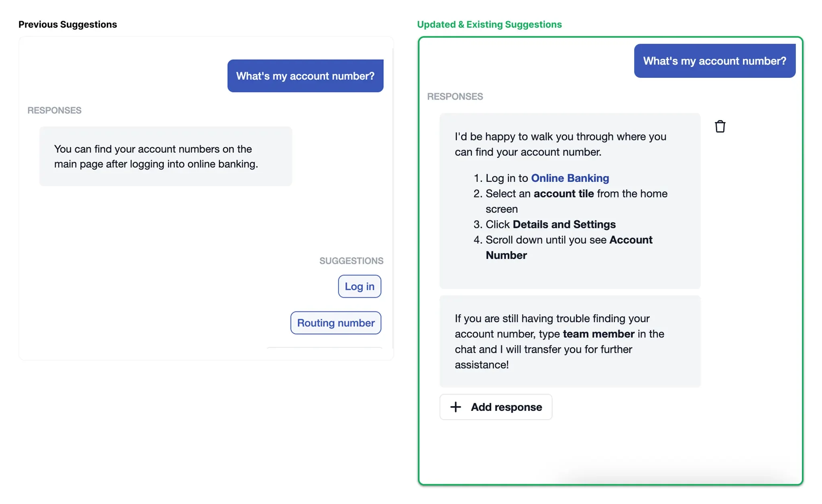The height and width of the screenshot is (504, 822).
Task: Click the account number question in Previous Suggestions
Action: 305,76
